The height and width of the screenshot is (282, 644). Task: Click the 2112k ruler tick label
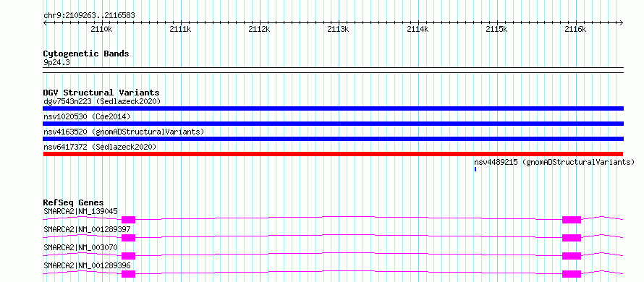click(259, 29)
